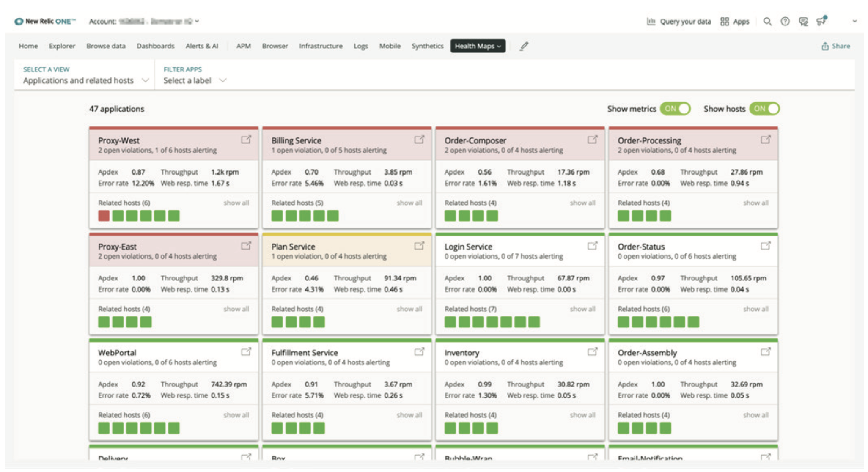
Task: Open Browse data
Action: click(x=106, y=46)
